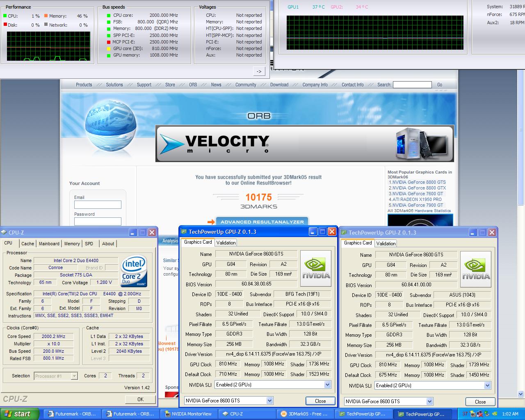This screenshot has height=420, width=525.
Task: Click the green CPU legend square in Performance
Action: 5,16
